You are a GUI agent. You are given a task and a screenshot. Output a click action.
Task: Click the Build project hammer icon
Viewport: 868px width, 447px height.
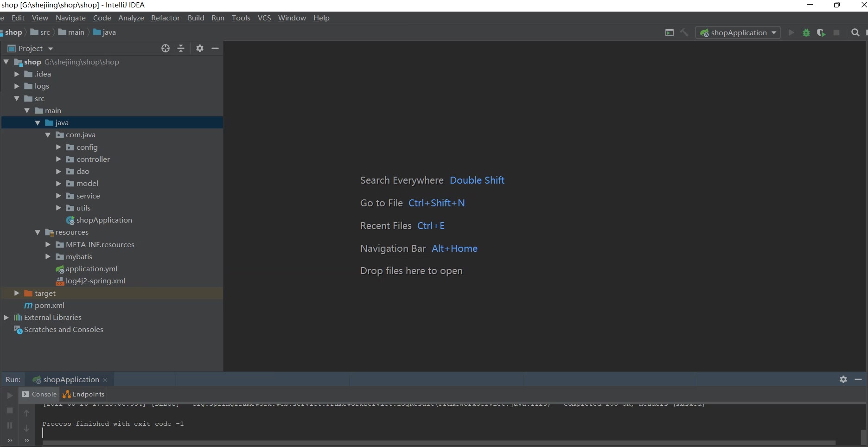pos(684,32)
